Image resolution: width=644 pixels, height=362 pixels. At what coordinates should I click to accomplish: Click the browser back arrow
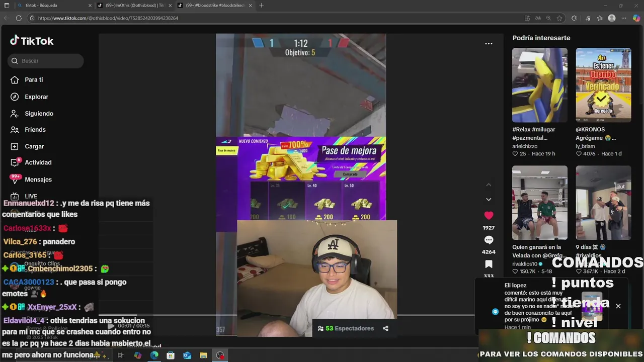point(7,18)
